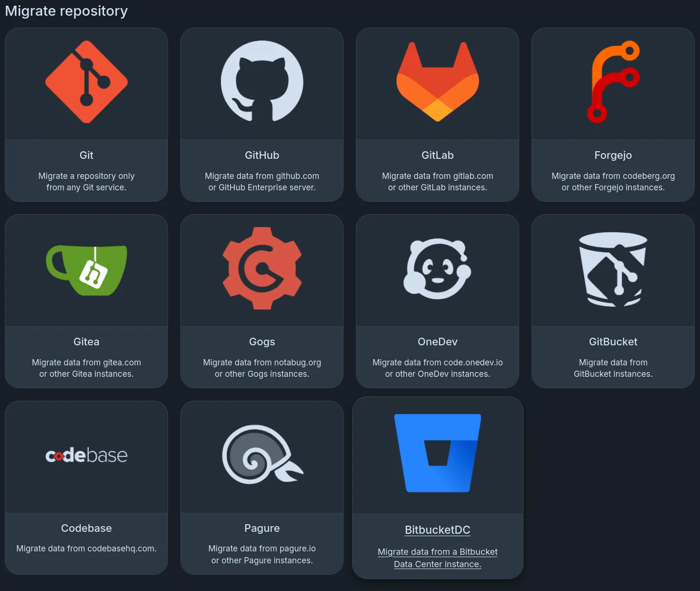The width and height of the screenshot is (700, 591).
Task: Choose the OneDev panda logo
Action: click(x=438, y=269)
